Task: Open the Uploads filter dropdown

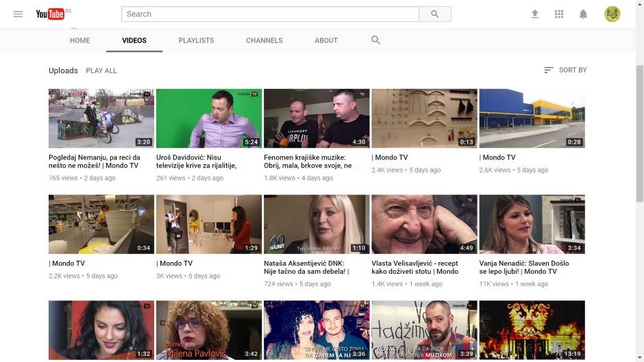Action: pyautogui.click(x=63, y=70)
